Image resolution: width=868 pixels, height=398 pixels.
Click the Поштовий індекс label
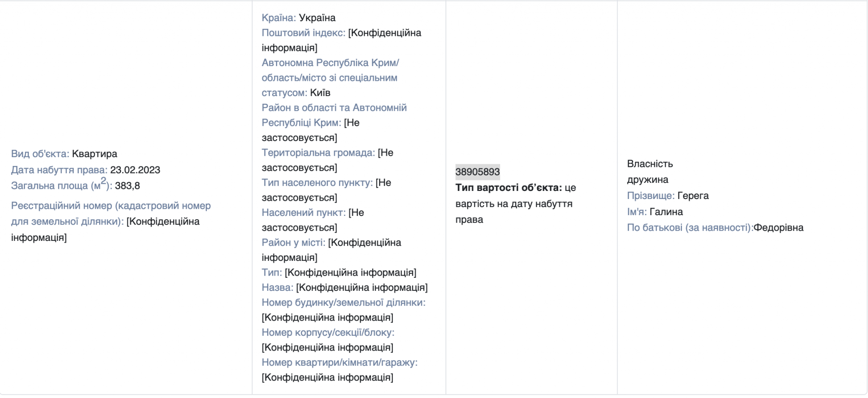pos(303,33)
